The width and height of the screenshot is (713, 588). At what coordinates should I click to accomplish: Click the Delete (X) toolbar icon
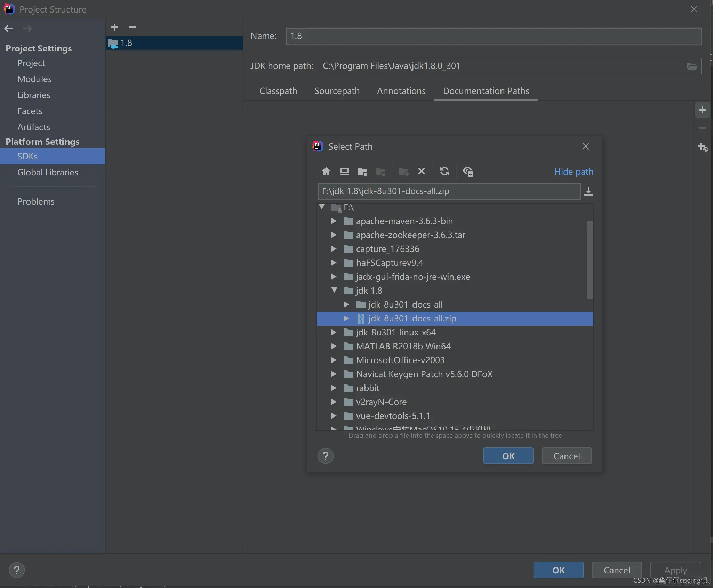click(421, 171)
